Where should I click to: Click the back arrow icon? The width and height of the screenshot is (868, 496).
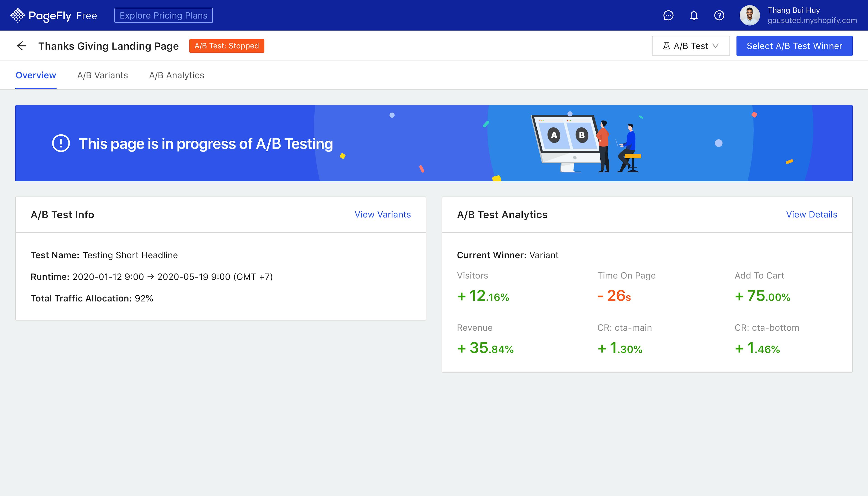tap(21, 46)
